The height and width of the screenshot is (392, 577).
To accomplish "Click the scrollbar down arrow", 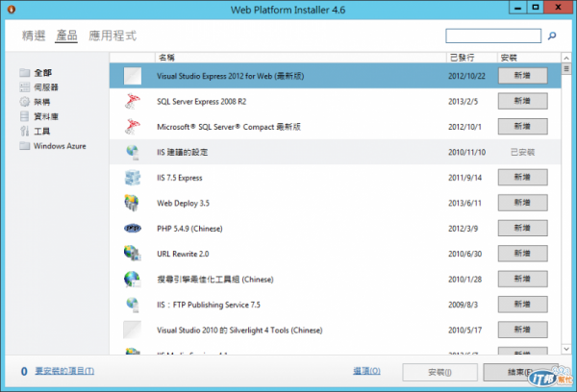I will (566, 349).
